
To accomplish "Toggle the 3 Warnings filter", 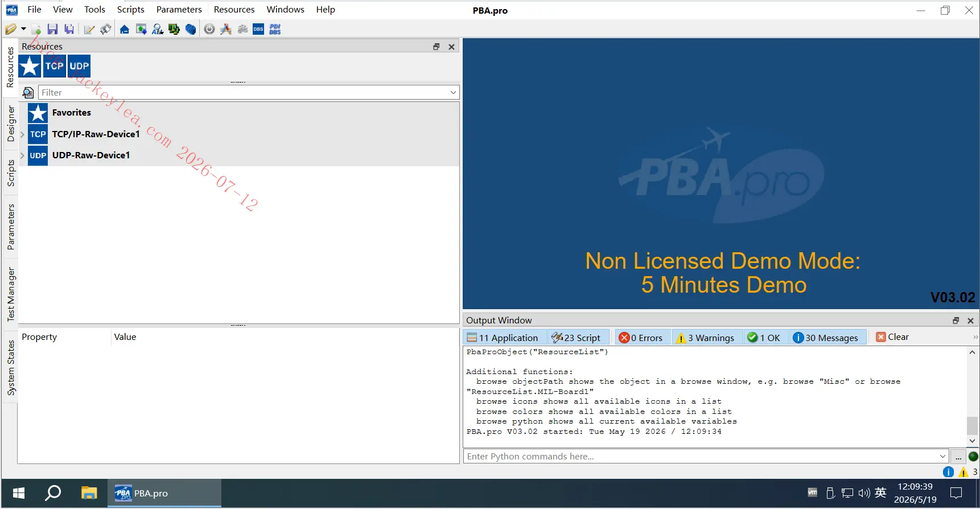I will point(706,338).
